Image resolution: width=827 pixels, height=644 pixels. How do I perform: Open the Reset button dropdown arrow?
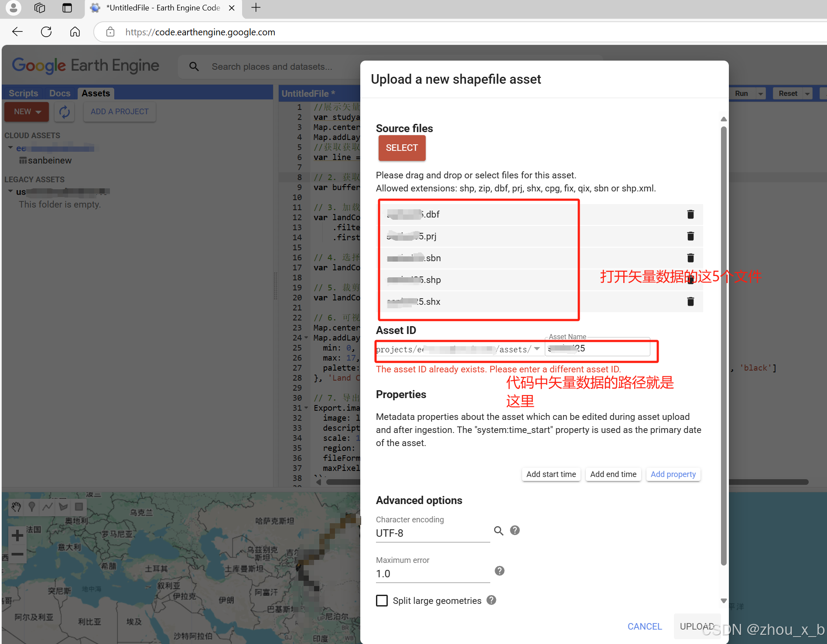(x=807, y=94)
